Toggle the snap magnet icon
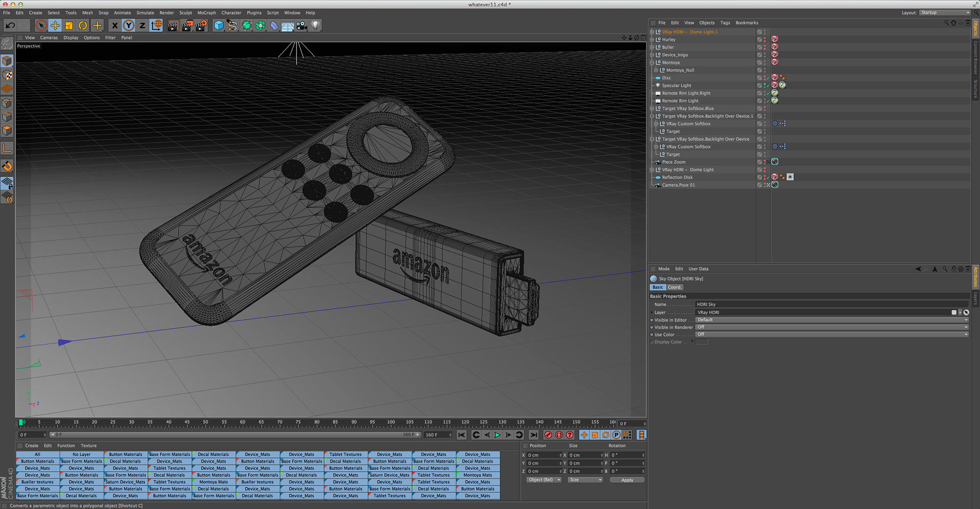Image resolution: width=980 pixels, height=509 pixels. pyautogui.click(x=7, y=166)
